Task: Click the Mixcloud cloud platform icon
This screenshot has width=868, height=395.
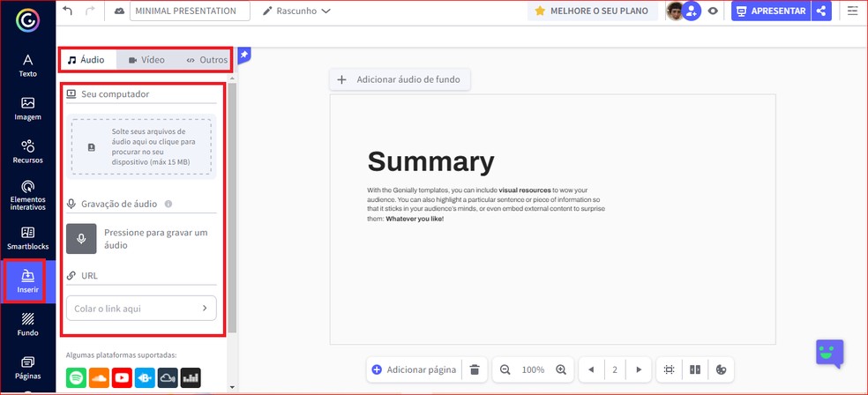Action: click(168, 377)
